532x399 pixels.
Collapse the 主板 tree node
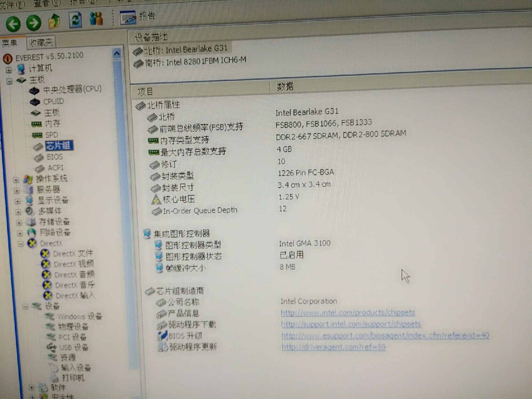[x=9, y=81]
